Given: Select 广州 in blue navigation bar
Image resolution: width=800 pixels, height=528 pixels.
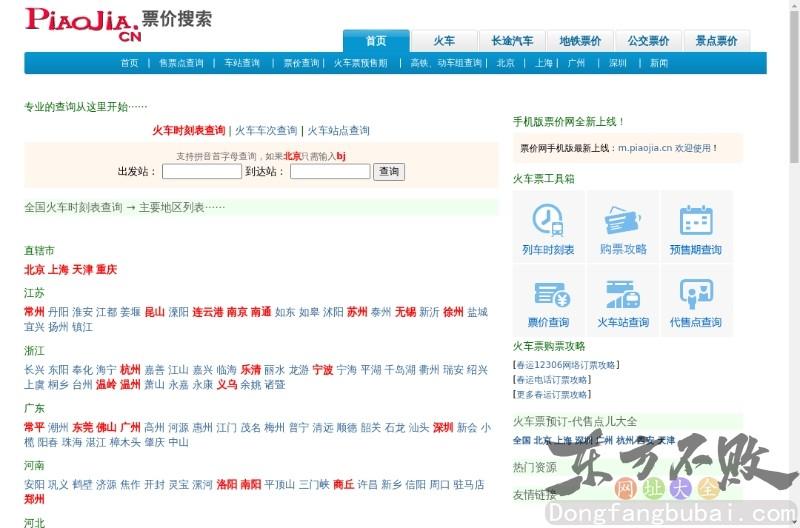Looking at the screenshot, I should click(x=577, y=63).
